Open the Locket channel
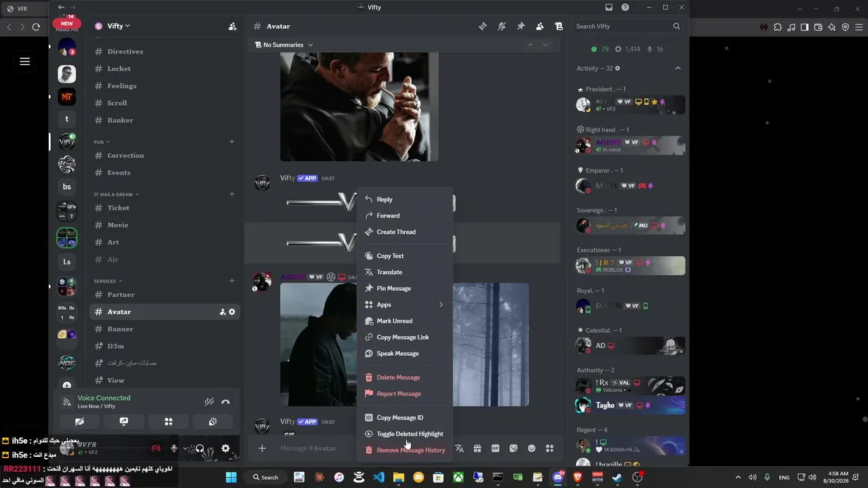This screenshot has width=868, height=488. coord(164,68)
